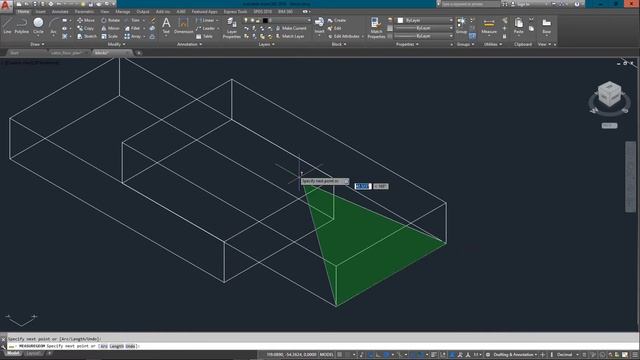This screenshot has width=640, height=360.
Task: Add a Leader annotation
Action: click(206, 28)
